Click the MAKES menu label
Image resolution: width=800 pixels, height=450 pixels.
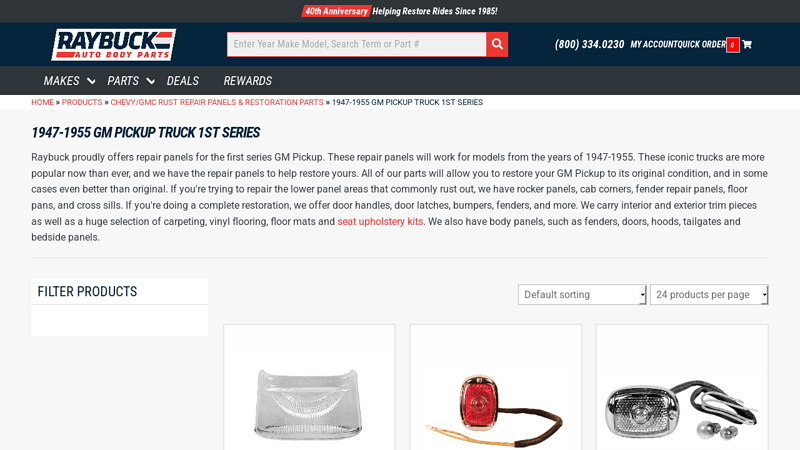(61, 81)
